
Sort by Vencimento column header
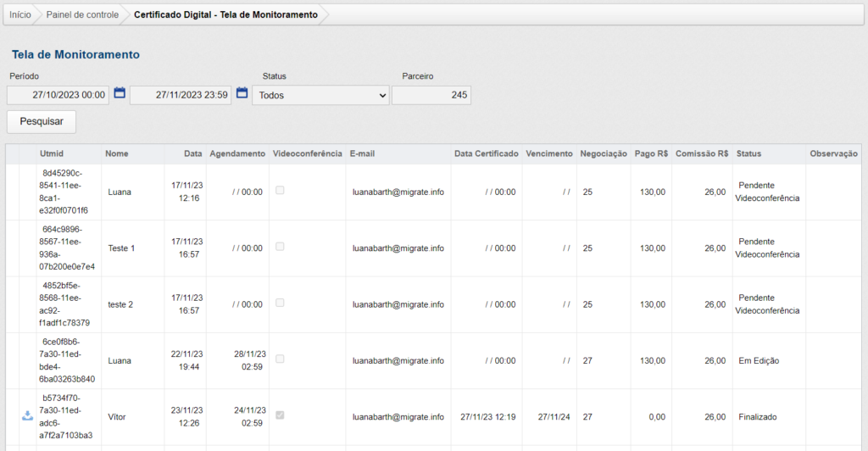548,153
